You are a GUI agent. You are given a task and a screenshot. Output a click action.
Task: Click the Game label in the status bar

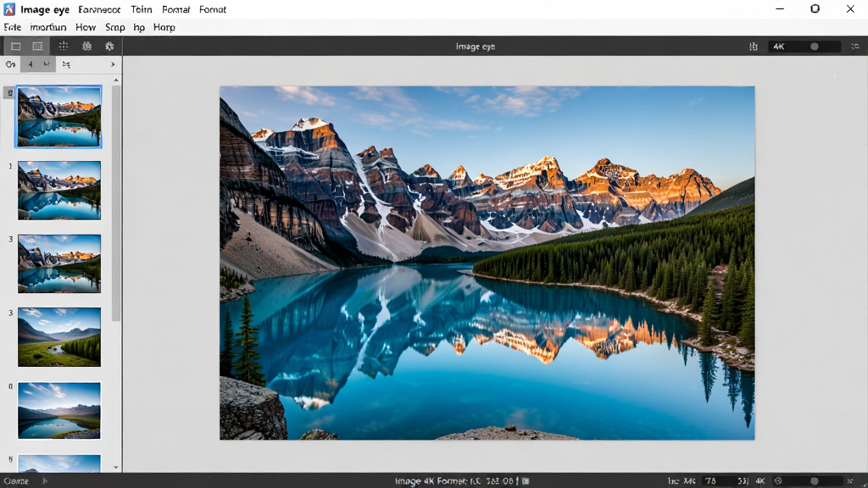point(16,481)
